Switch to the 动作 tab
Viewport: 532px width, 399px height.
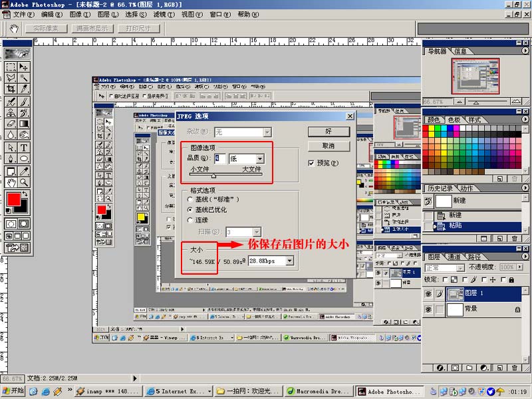click(x=467, y=188)
